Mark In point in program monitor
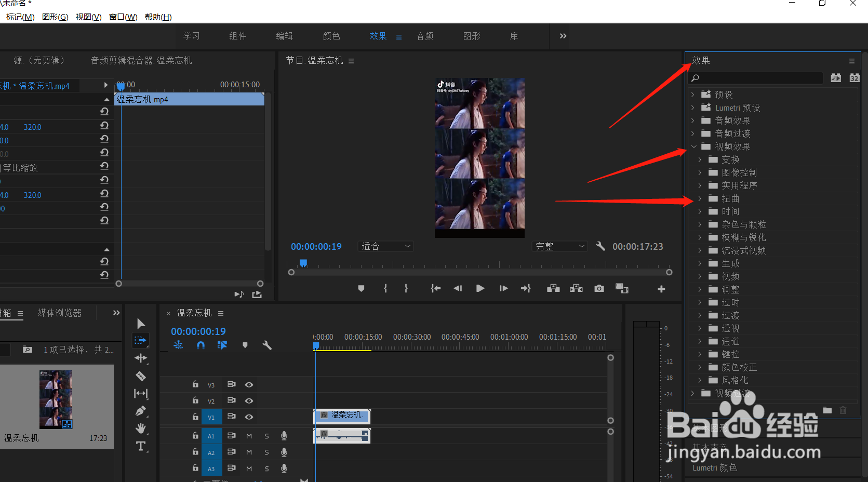Screen dimensions: 868x482 [x=385, y=288]
